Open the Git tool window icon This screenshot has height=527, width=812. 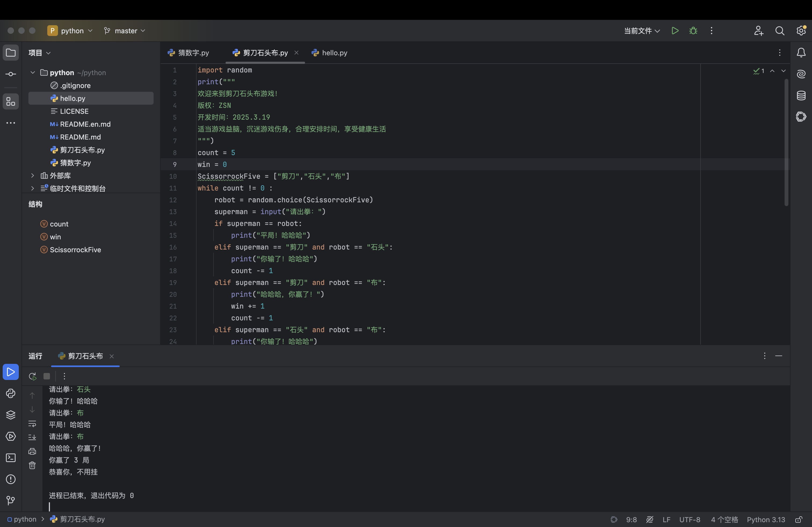point(10,500)
